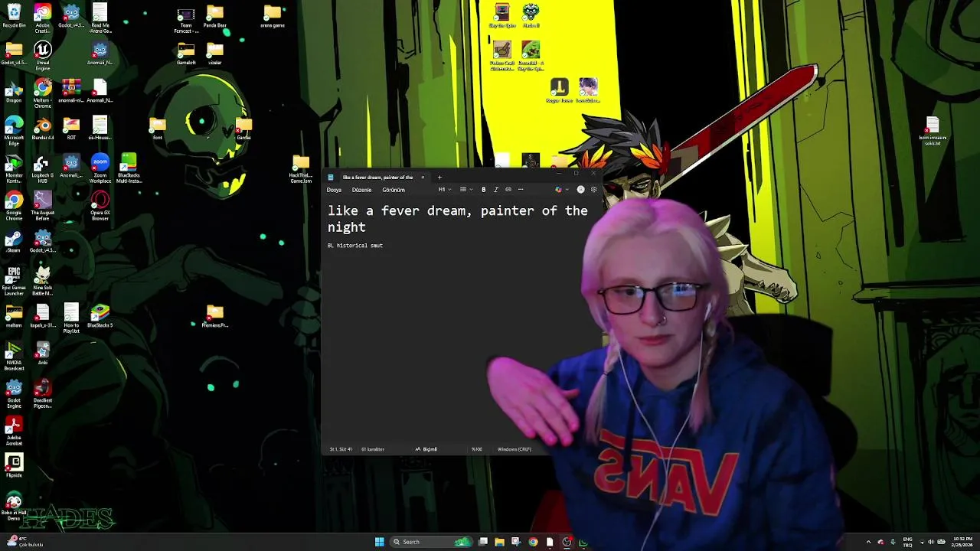Select the font folder on desktop
Viewport: 980px width, 551px height.
[x=158, y=129]
